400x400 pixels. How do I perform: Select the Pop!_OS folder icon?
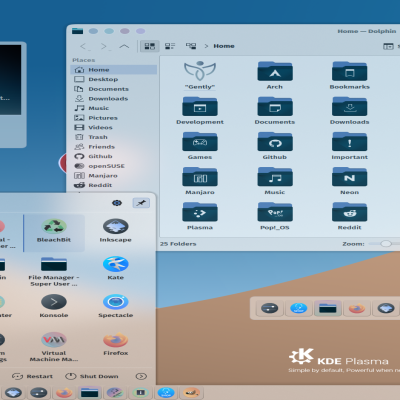coord(275,212)
